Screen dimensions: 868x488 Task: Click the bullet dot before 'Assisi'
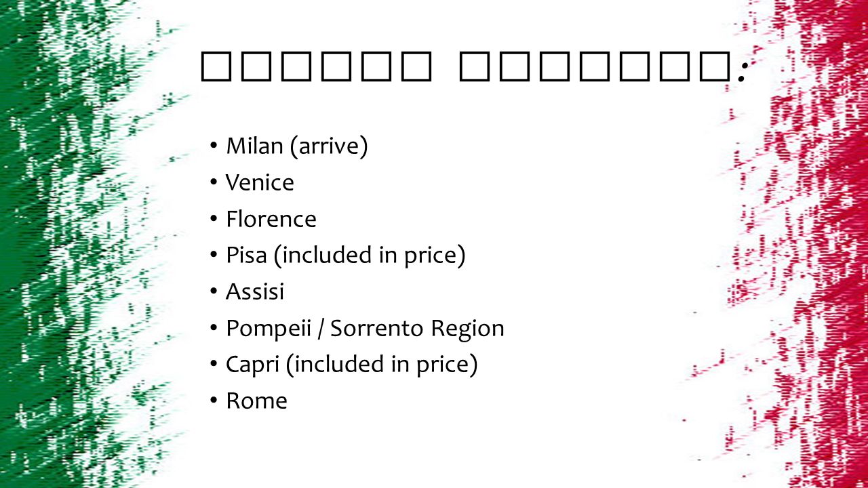(213, 291)
